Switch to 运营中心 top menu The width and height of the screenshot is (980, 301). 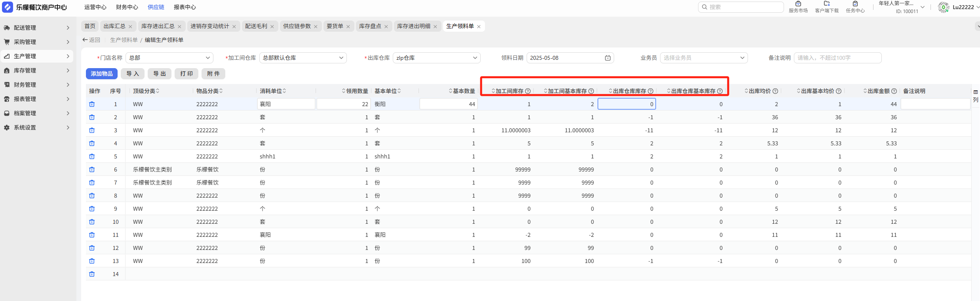pos(95,7)
